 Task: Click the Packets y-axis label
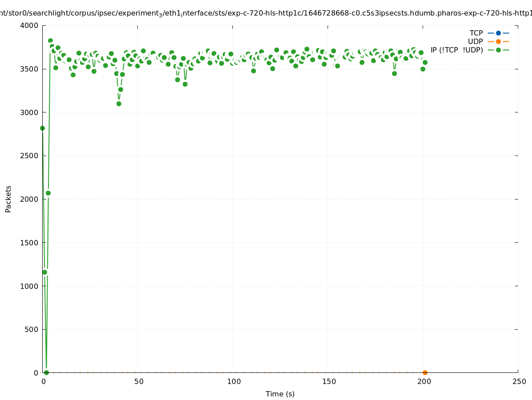pyautogui.click(x=8, y=199)
